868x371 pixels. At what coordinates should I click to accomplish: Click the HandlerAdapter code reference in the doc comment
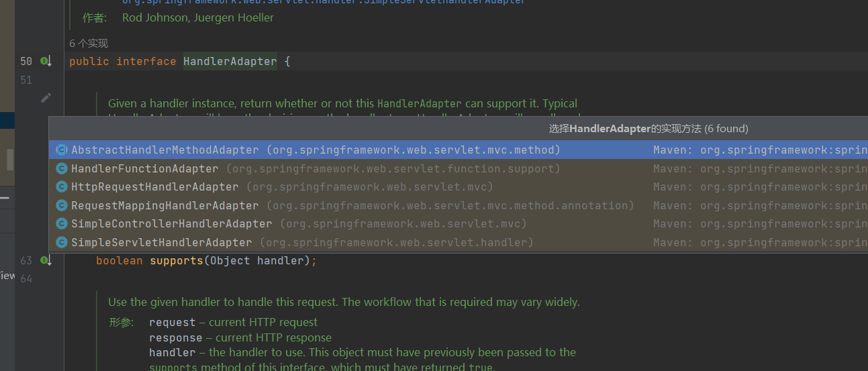click(419, 104)
